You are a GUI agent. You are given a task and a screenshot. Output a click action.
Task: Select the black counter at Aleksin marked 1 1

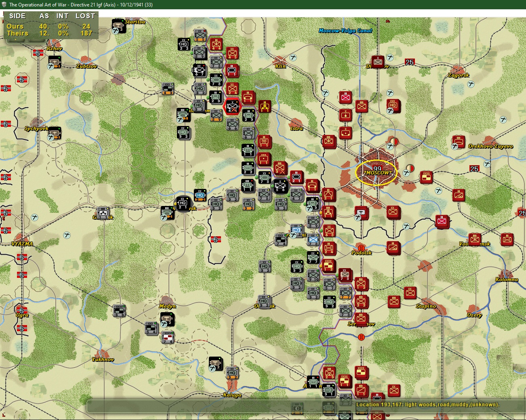(313, 381)
